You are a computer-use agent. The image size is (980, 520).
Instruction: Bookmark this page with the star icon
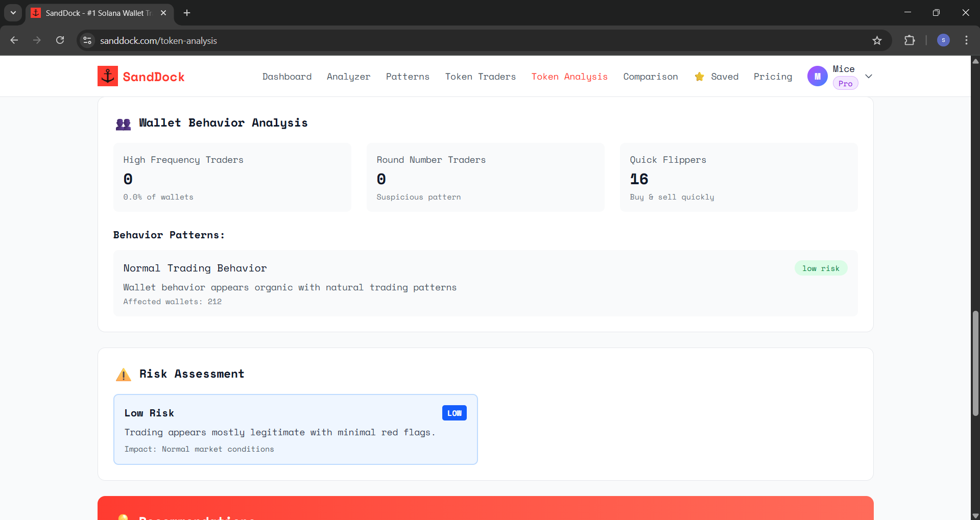click(877, 40)
